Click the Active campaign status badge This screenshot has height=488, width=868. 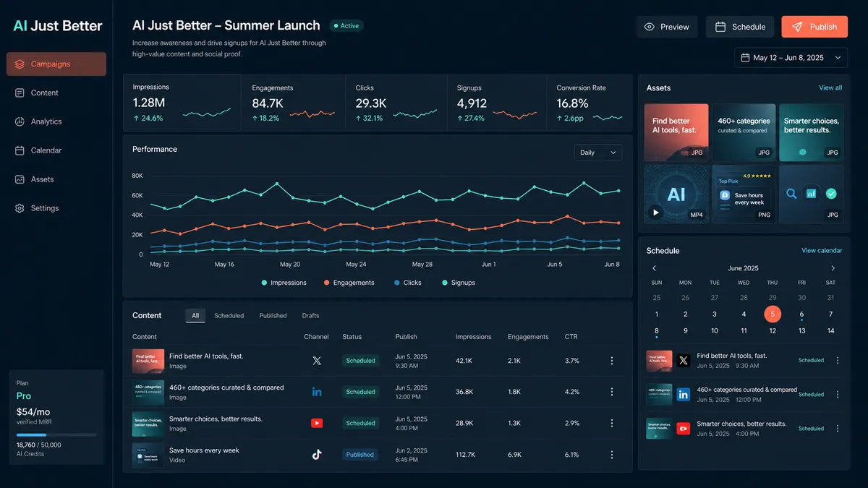346,25
